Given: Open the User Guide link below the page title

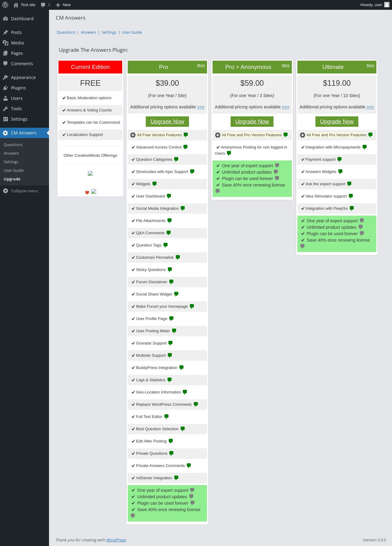Looking at the screenshot, I should 132,32.
